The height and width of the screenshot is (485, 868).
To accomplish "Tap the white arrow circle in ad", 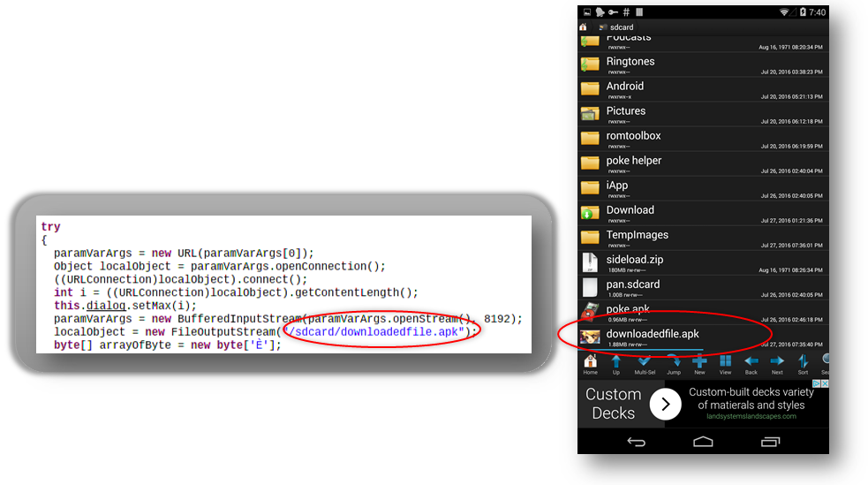I will pyautogui.click(x=666, y=405).
